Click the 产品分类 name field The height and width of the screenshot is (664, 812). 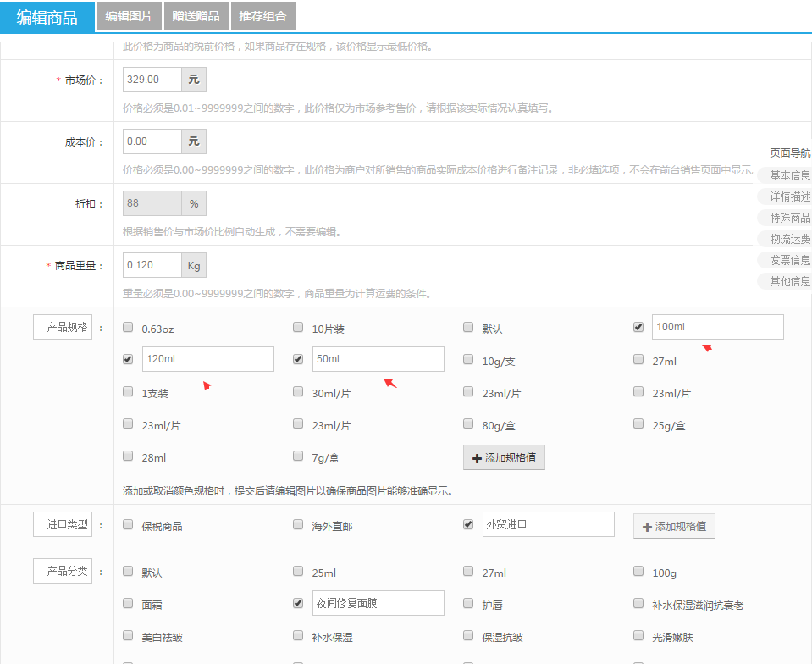[x=63, y=572]
